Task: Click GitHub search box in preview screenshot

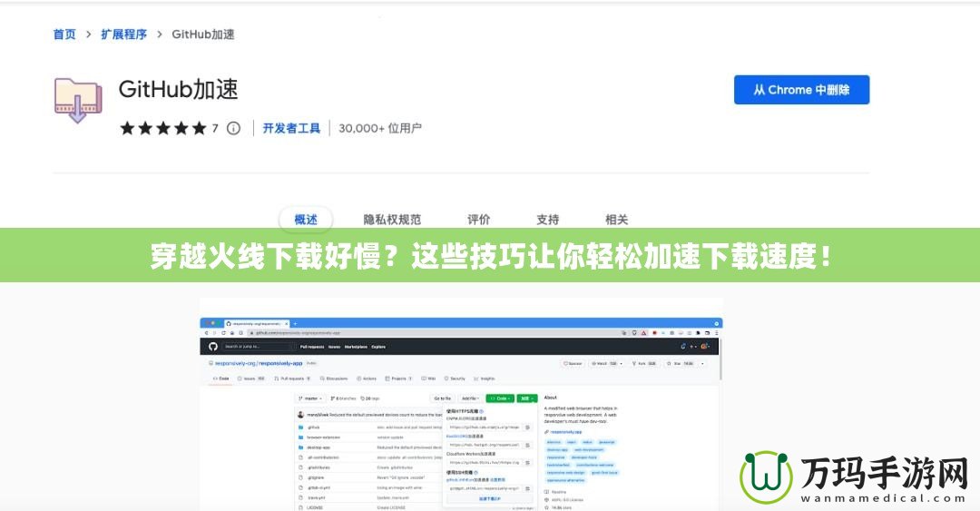Action: click(259, 347)
